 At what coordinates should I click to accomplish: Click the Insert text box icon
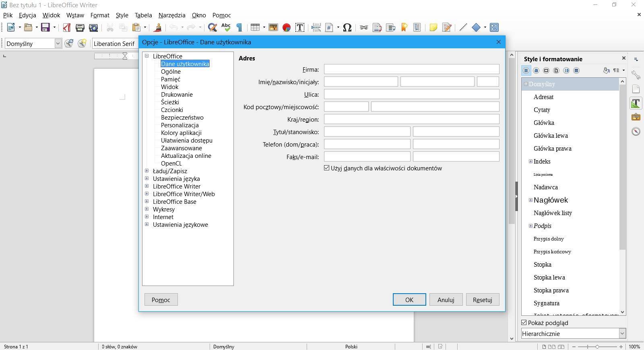tap(300, 27)
